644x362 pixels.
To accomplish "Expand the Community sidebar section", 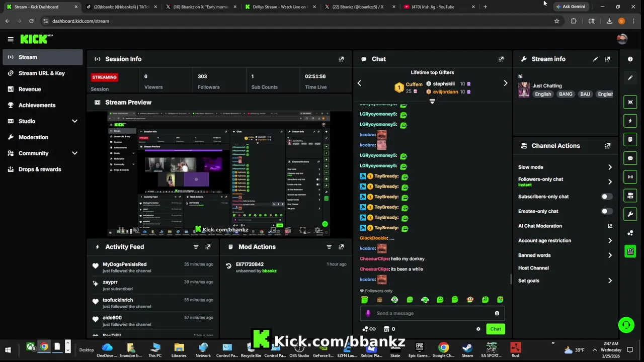I will (x=74, y=153).
